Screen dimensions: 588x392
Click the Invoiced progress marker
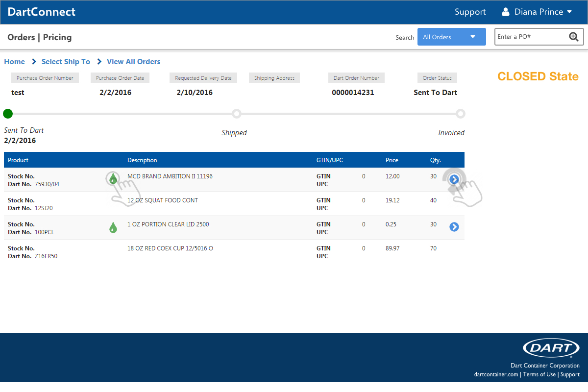point(461,114)
